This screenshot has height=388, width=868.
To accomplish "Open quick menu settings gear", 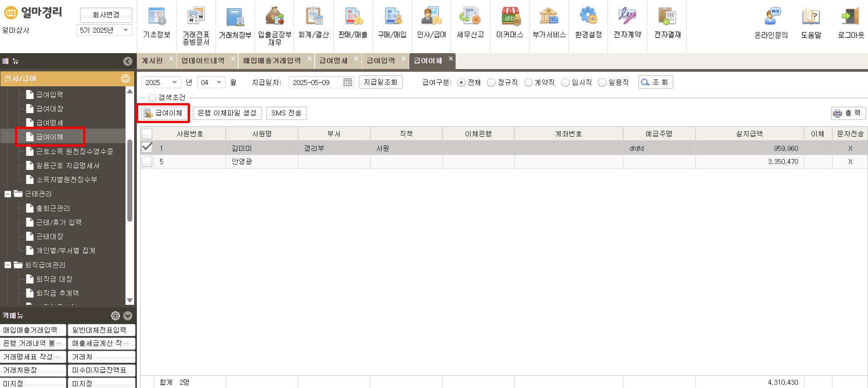I will pos(115,316).
